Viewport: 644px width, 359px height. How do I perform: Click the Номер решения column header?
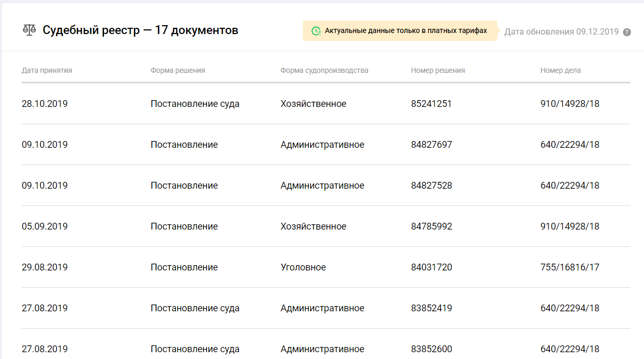tap(438, 70)
